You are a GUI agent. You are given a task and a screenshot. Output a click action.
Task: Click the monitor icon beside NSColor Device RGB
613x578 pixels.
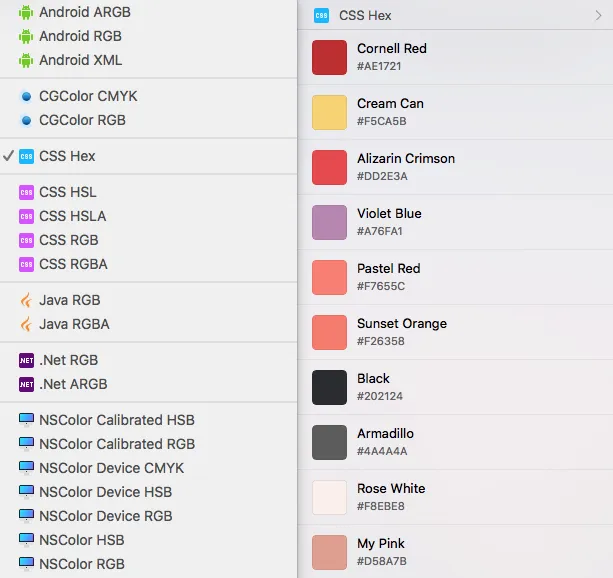point(26,516)
